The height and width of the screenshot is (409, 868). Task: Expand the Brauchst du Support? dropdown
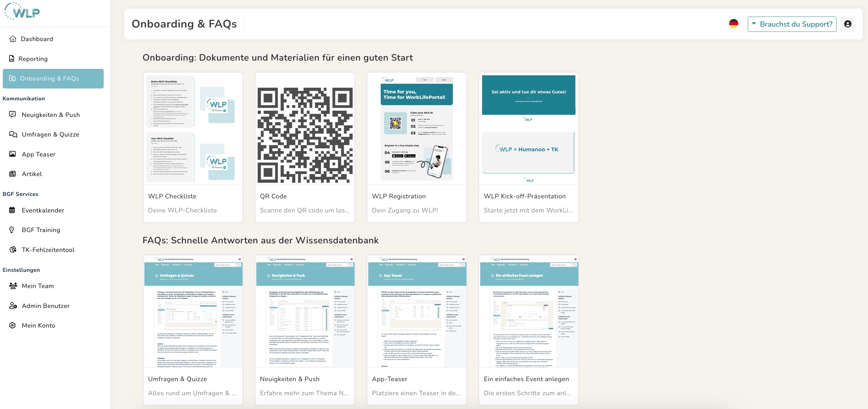click(792, 24)
